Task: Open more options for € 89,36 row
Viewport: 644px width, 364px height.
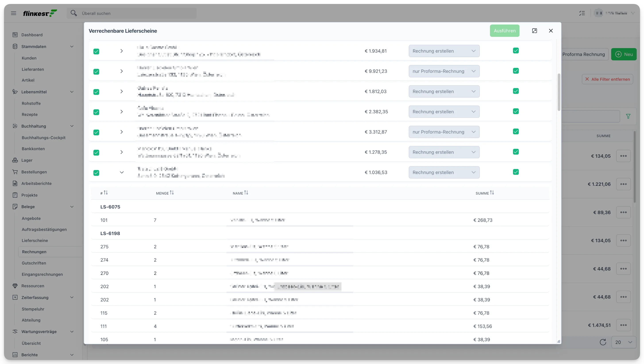Action: [623, 212]
